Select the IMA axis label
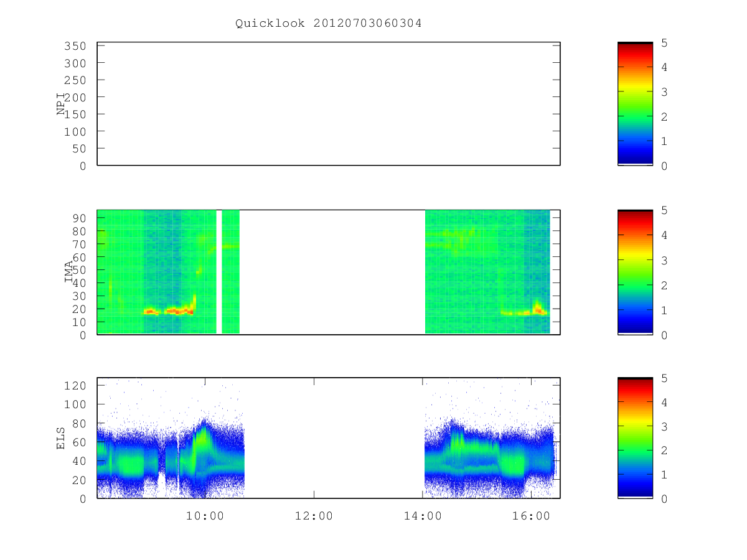Image resolution: width=747 pixels, height=560 pixels. click(x=68, y=272)
